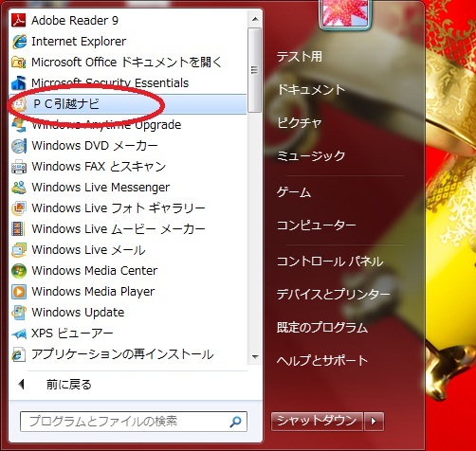This screenshot has width=476, height=451.
Task: Open ヘルプとサポート
Action: pyautogui.click(x=322, y=361)
